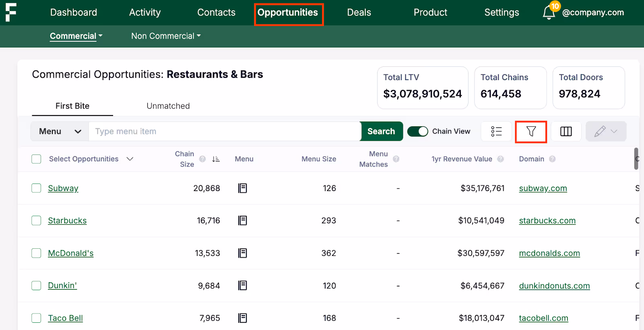This screenshot has width=644, height=330.
Task: Click the Starbucks chain size 16,716
Action: [208, 221]
